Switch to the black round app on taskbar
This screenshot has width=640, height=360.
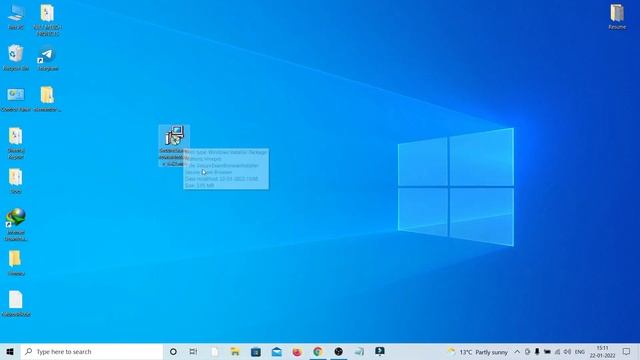tap(338, 351)
